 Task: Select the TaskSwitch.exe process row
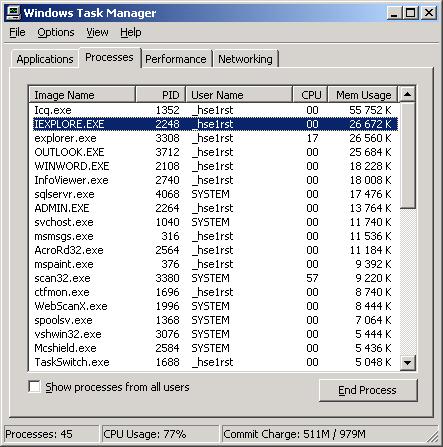point(215,362)
